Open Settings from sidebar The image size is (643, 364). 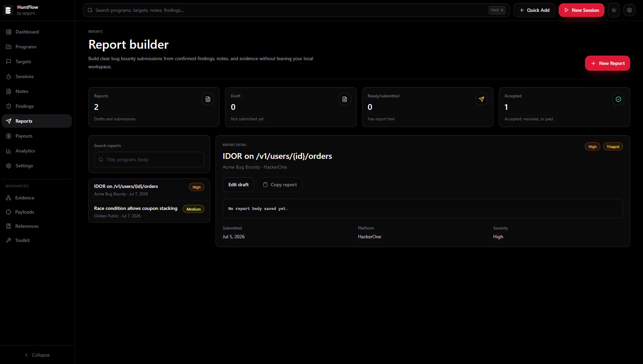tap(37, 166)
